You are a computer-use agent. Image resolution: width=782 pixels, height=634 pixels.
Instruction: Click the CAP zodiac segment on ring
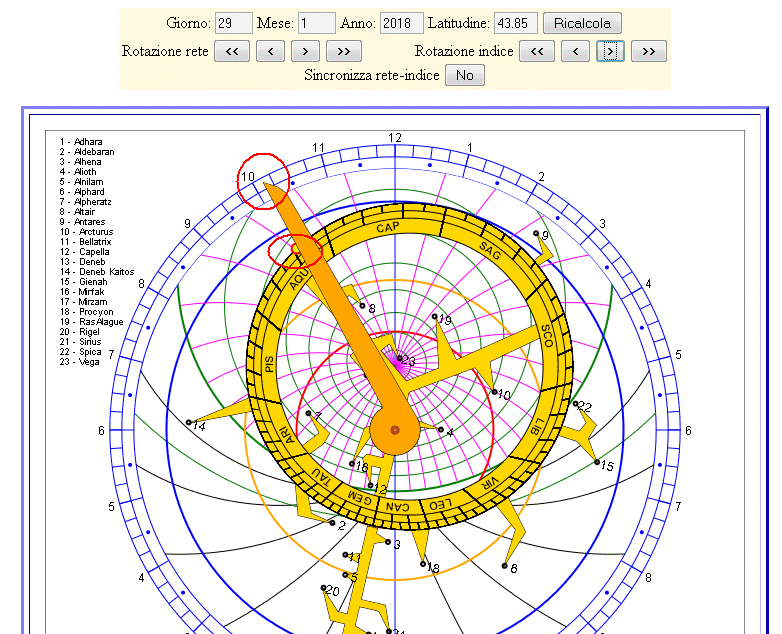coord(388,228)
